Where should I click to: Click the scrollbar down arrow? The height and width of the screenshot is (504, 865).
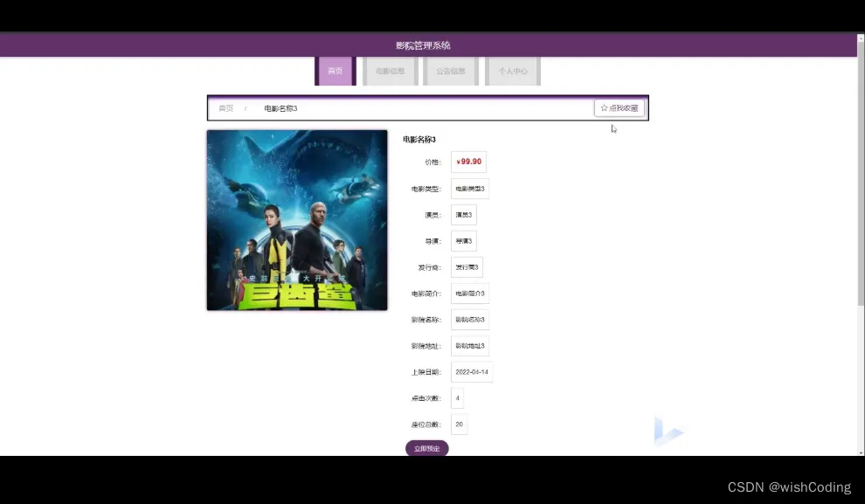click(x=861, y=452)
